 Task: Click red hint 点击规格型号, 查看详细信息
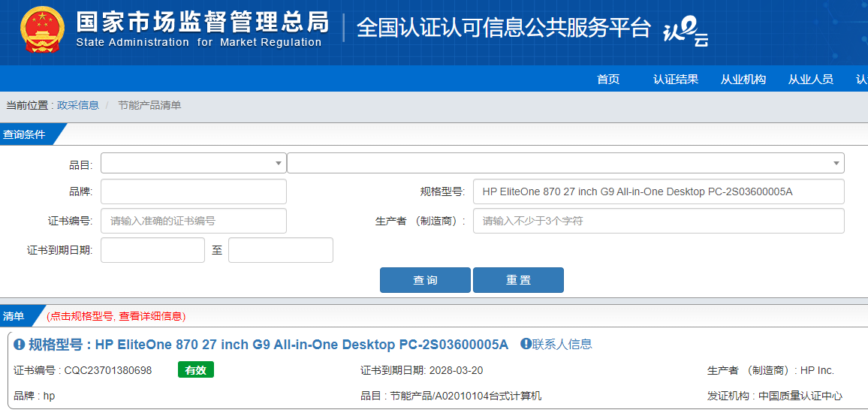point(116,317)
